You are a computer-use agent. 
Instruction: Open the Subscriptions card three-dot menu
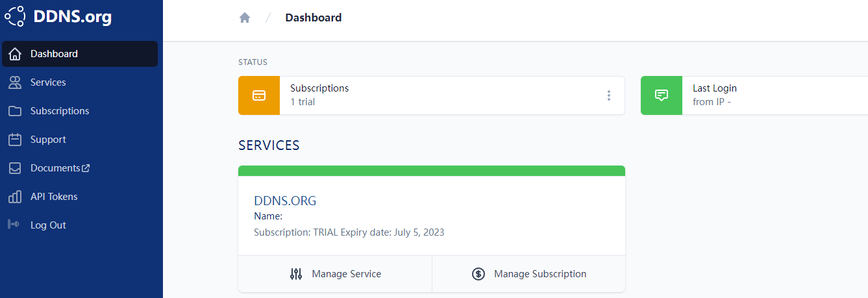pyautogui.click(x=609, y=95)
